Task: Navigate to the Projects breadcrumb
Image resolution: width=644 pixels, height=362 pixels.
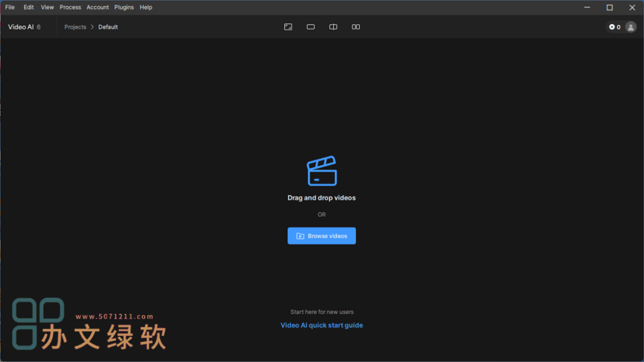Action: (x=75, y=27)
